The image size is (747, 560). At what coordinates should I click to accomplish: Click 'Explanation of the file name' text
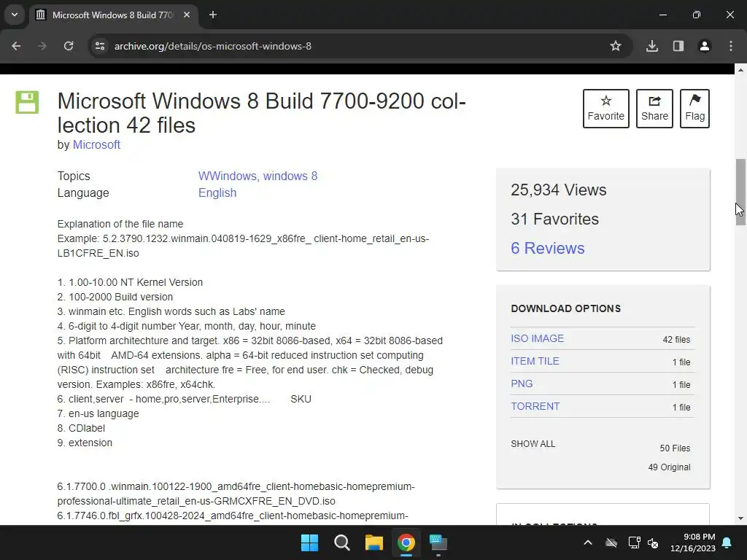pos(120,224)
